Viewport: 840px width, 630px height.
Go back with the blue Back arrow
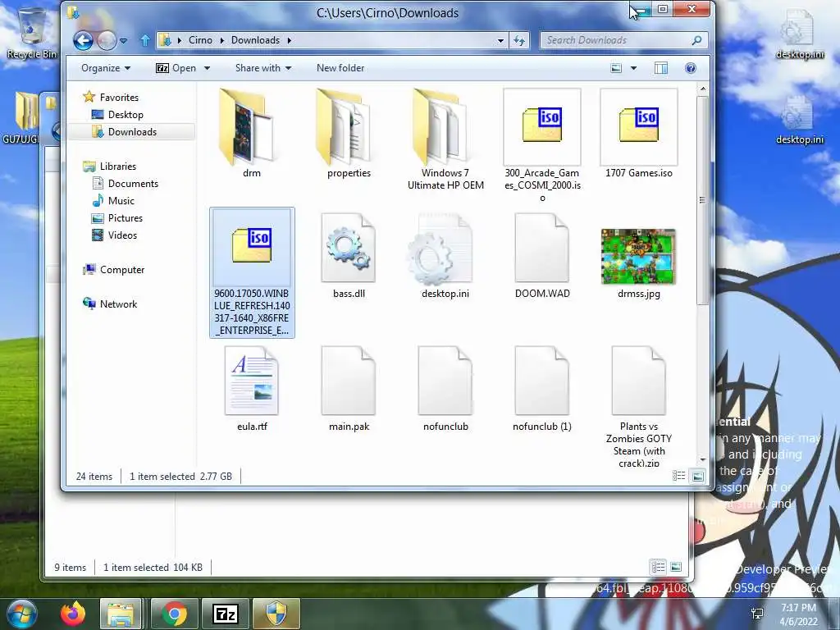83,40
